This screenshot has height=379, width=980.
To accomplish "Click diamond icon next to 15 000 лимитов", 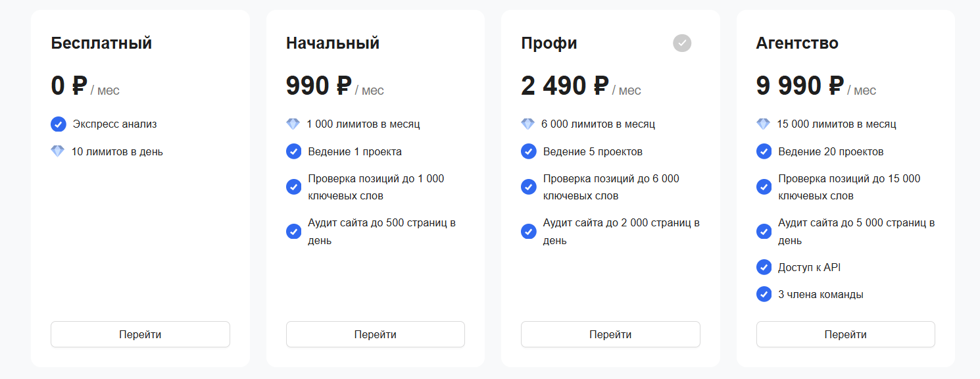I will pos(763,124).
